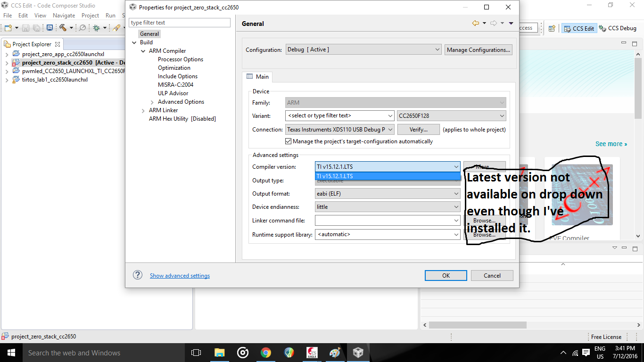
Task: Click the Wi-Fi network tray icon
Action: tap(575, 353)
